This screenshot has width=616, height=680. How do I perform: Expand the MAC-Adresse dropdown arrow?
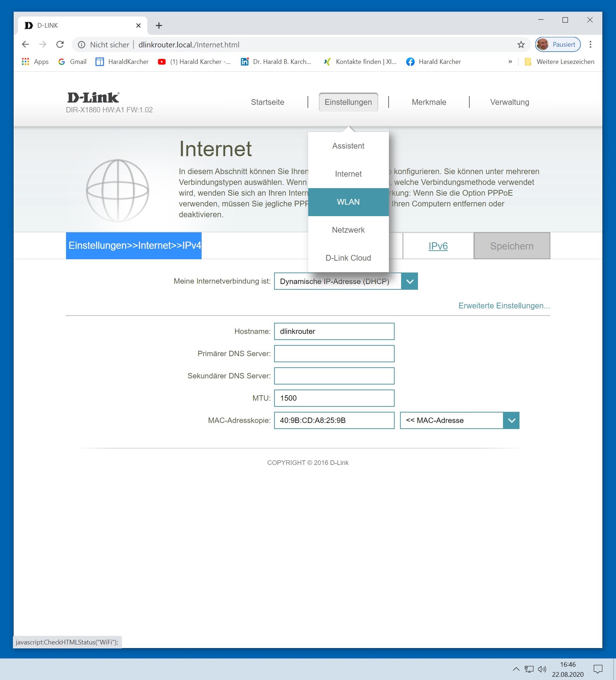pyautogui.click(x=511, y=420)
